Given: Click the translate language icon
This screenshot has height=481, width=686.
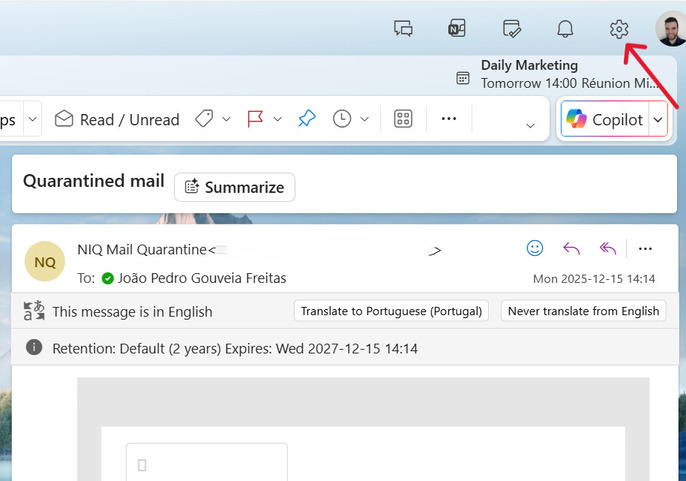Looking at the screenshot, I should coord(34,310).
